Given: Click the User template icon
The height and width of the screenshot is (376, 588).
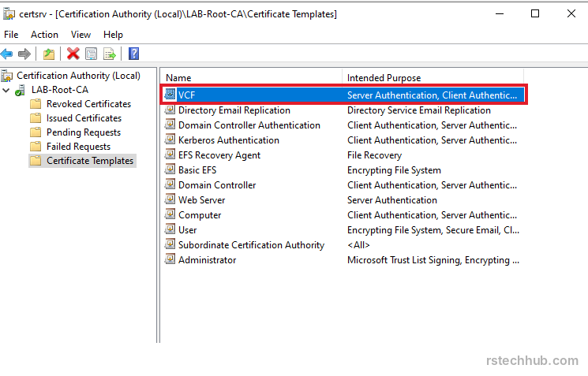Looking at the screenshot, I should 170,229.
